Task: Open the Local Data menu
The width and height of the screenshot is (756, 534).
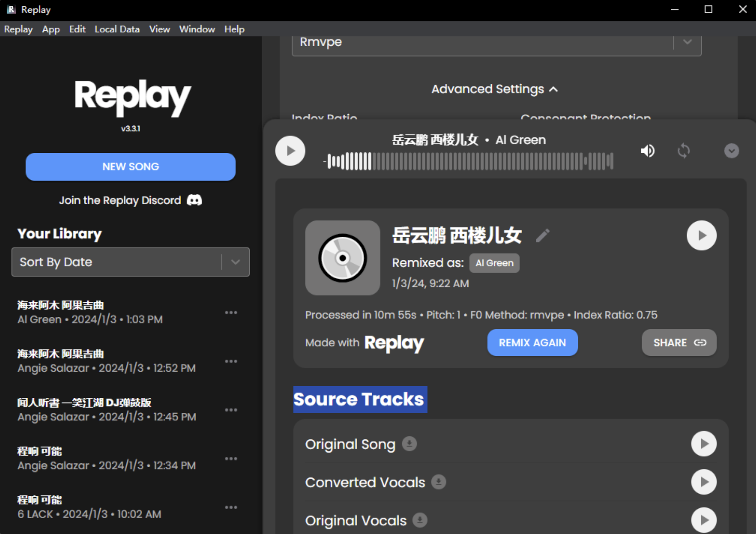Action: coord(117,29)
